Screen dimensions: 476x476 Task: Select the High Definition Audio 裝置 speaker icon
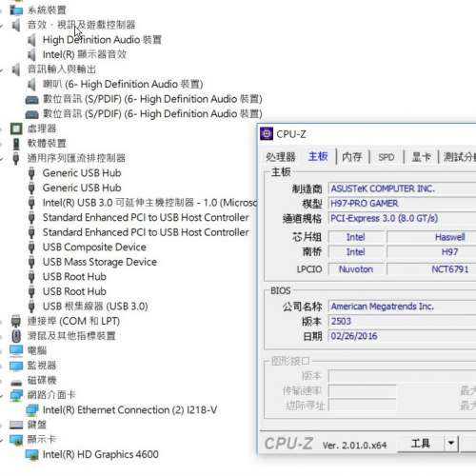coord(31,40)
